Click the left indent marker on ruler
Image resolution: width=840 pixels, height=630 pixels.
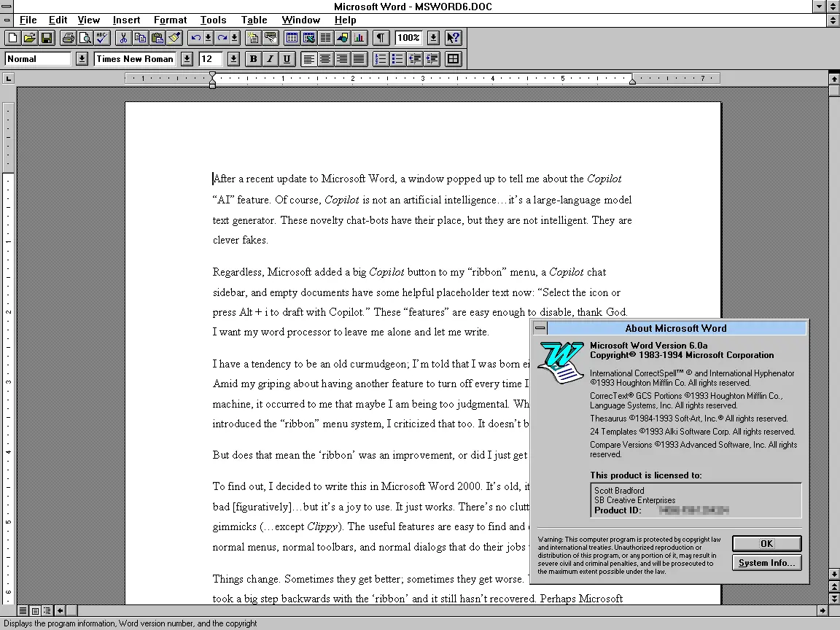pos(212,80)
